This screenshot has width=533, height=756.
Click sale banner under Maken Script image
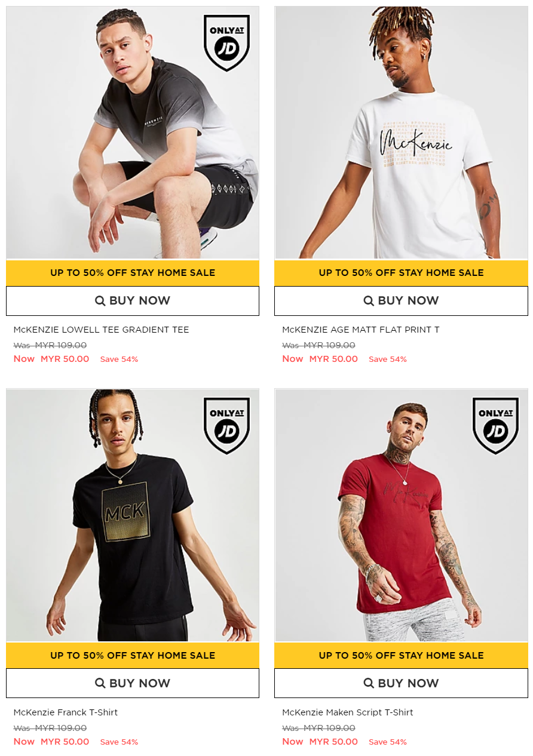point(402,656)
